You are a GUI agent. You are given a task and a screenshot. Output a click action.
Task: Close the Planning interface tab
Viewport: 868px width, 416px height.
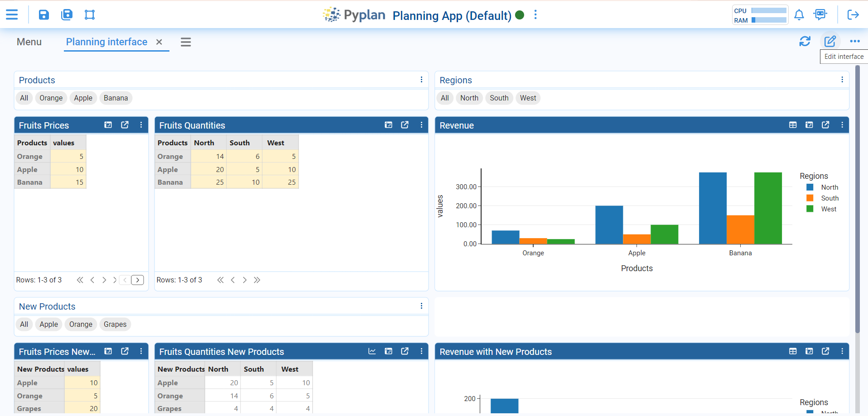point(159,42)
